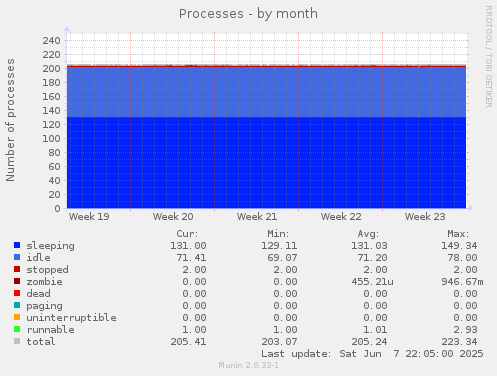497x376 pixels.
Task: Click the 'stopped' legend label
Action: (x=47, y=270)
